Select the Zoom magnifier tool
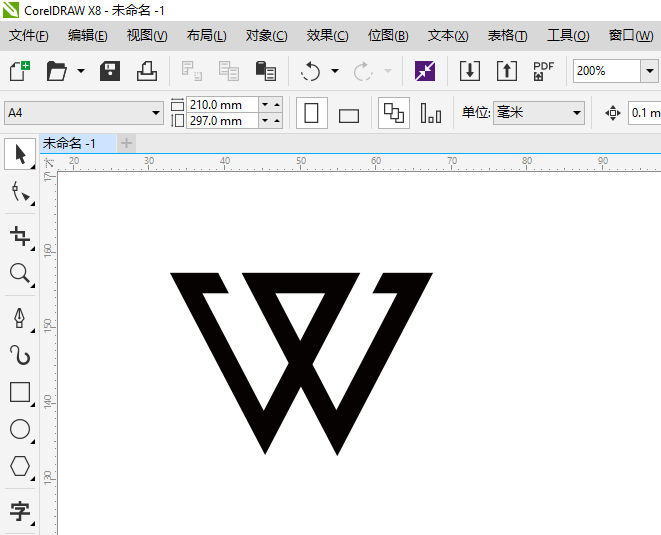This screenshot has height=535, width=661. pyautogui.click(x=20, y=273)
